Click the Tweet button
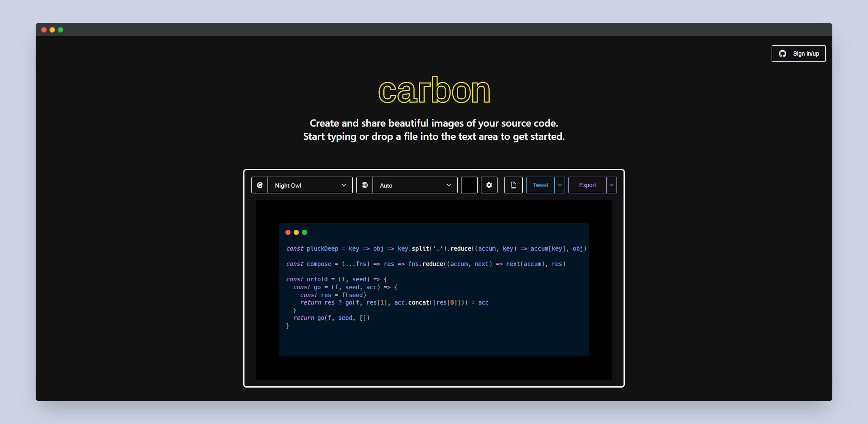 (540, 185)
